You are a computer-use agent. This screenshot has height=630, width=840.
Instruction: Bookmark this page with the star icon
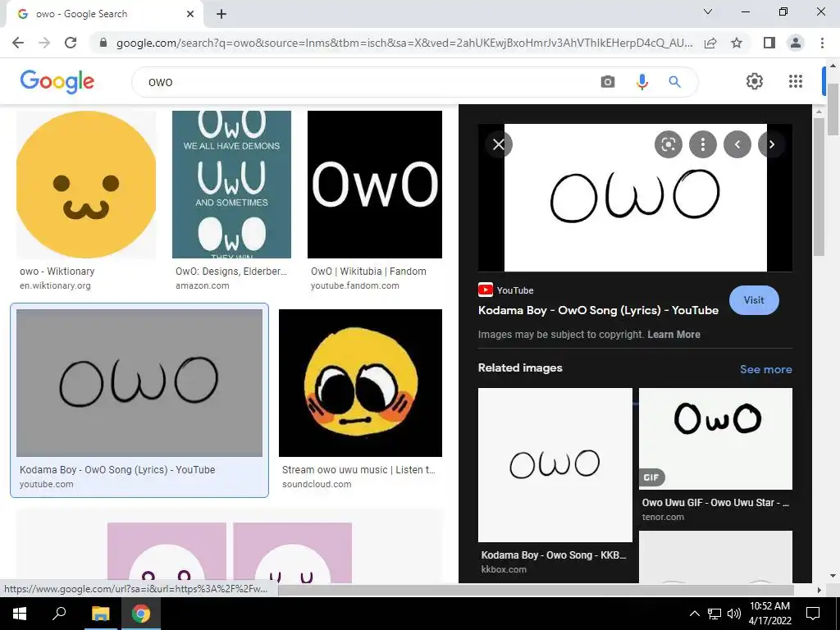point(737,43)
